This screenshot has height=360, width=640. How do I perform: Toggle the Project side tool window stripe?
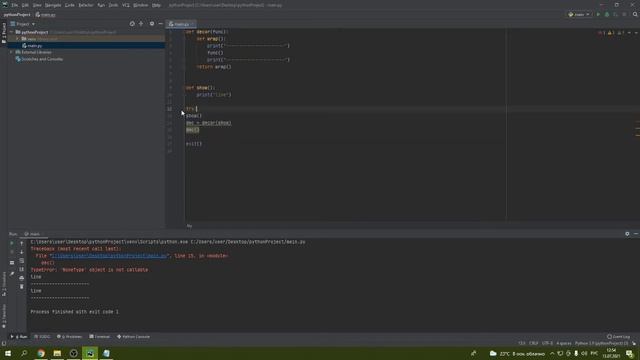click(4, 33)
